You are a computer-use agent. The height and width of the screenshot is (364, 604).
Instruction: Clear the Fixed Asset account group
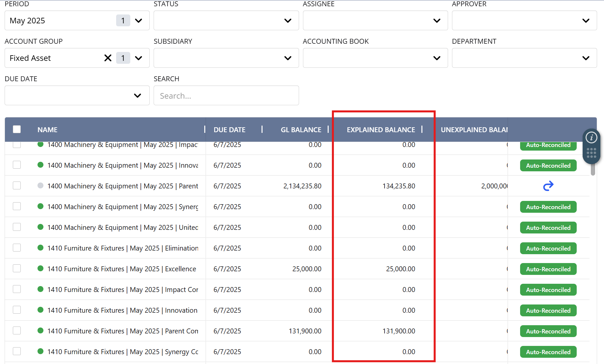pos(108,58)
